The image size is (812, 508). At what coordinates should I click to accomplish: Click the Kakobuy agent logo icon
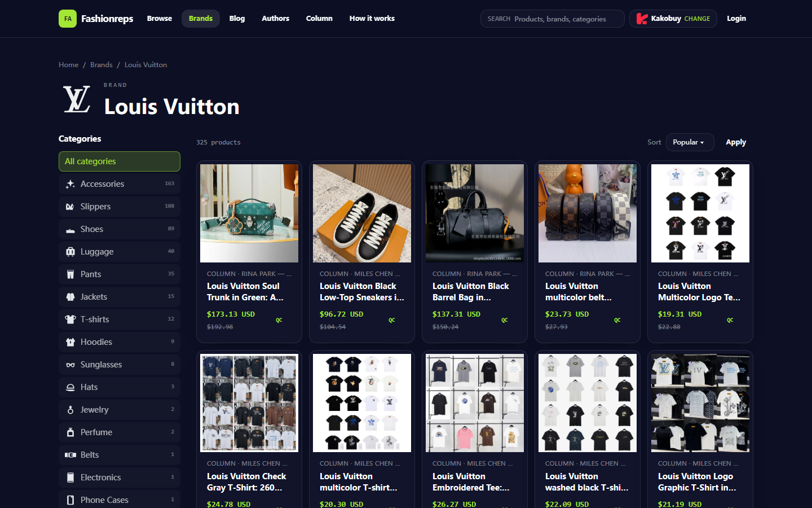pyautogui.click(x=642, y=19)
